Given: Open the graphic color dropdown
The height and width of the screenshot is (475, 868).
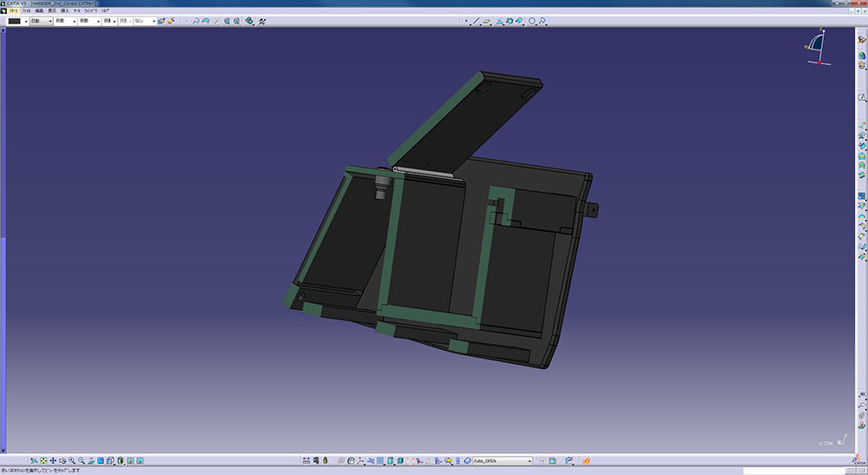Looking at the screenshot, I should pyautogui.click(x=25, y=21).
